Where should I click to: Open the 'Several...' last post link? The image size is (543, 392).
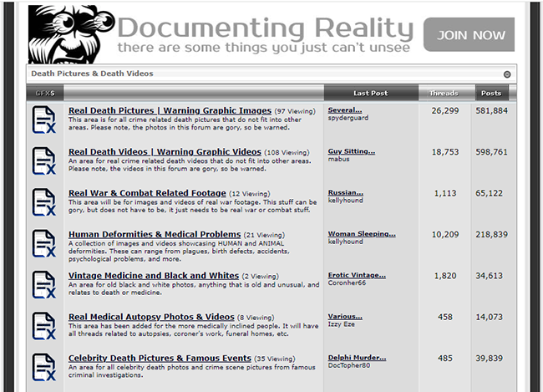[345, 109]
